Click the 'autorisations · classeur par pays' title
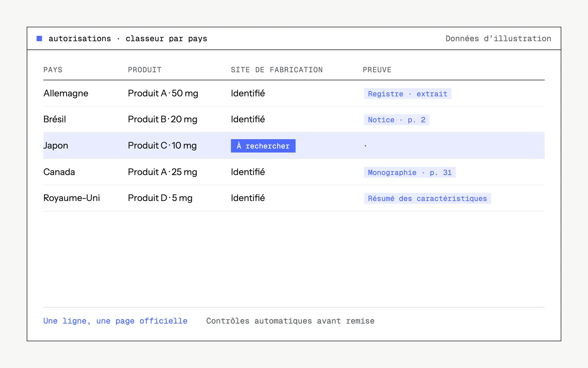Screen dimensions: 588x368 coord(128,39)
